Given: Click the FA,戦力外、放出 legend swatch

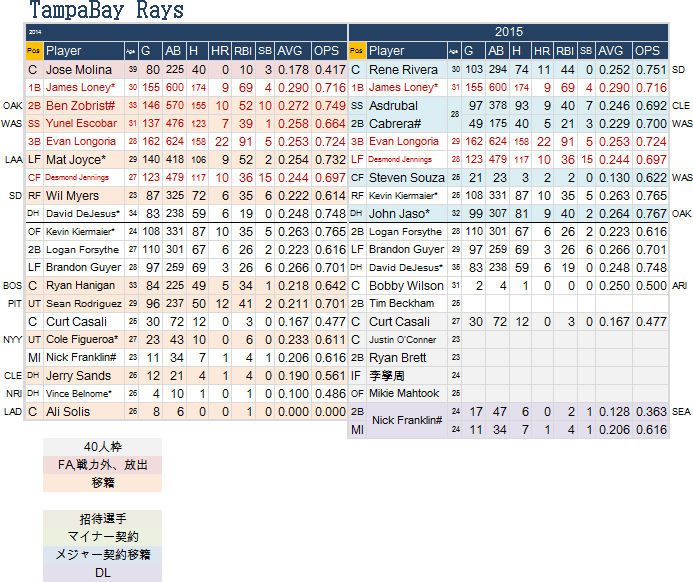Looking at the screenshot, I should (x=103, y=465).
